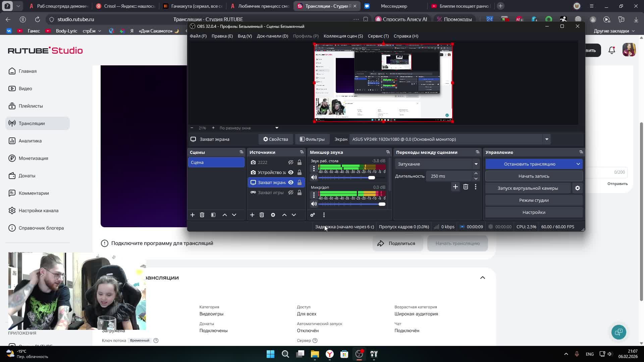The width and height of the screenshot is (644, 362).
Task: Mute the Микр/доп audio speaker icon
Action: (x=314, y=204)
